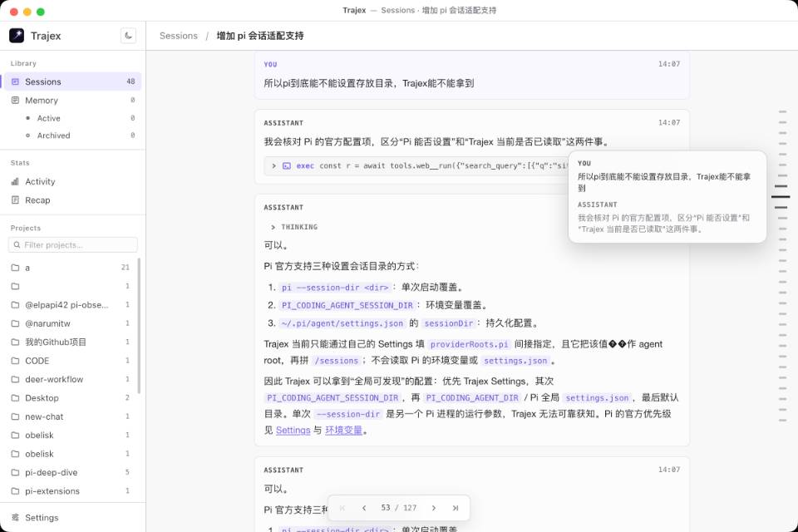Open project folder named a
Screen dimensions: 798x532
(x=71, y=268)
